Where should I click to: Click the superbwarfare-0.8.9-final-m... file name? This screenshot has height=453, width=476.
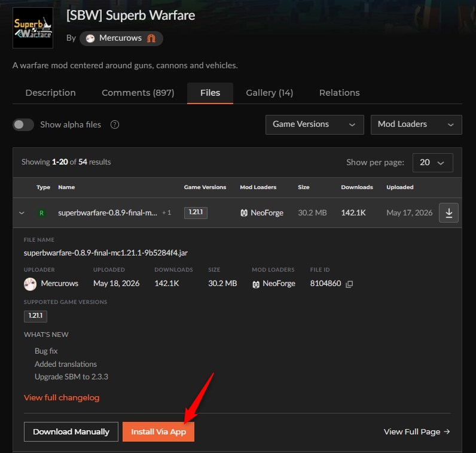click(108, 212)
